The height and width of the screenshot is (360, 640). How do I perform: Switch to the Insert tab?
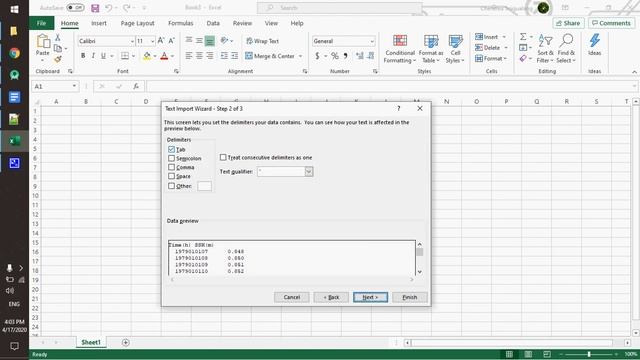click(99, 23)
